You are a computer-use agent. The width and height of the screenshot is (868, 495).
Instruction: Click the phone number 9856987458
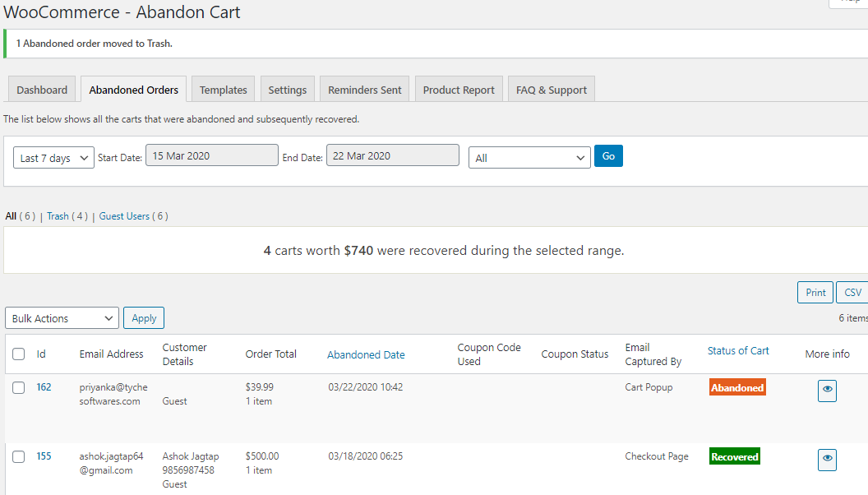click(x=188, y=470)
